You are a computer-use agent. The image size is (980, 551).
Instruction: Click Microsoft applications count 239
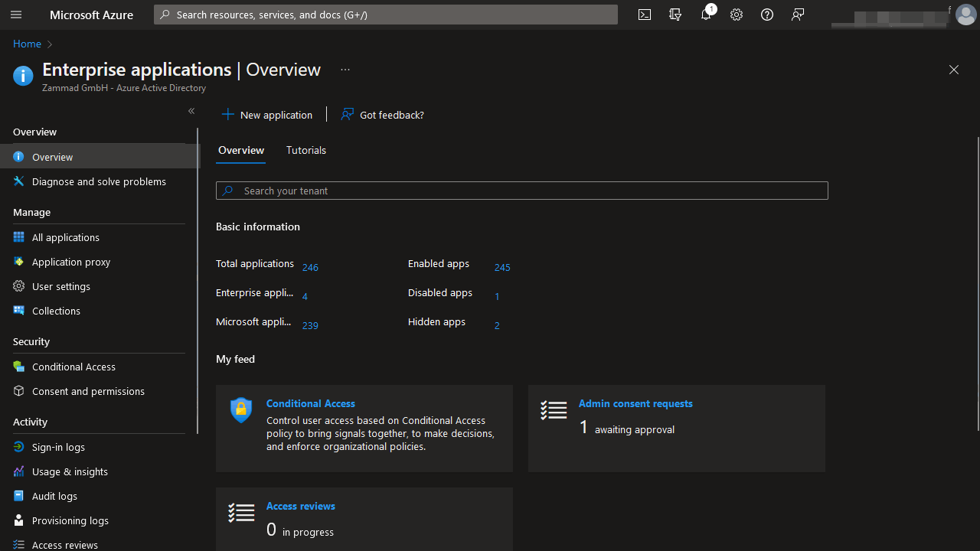(310, 325)
